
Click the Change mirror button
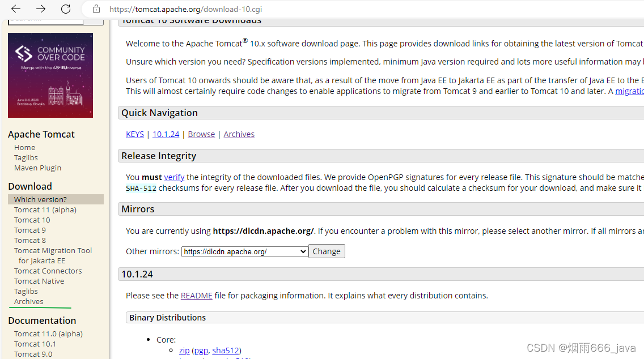(327, 251)
